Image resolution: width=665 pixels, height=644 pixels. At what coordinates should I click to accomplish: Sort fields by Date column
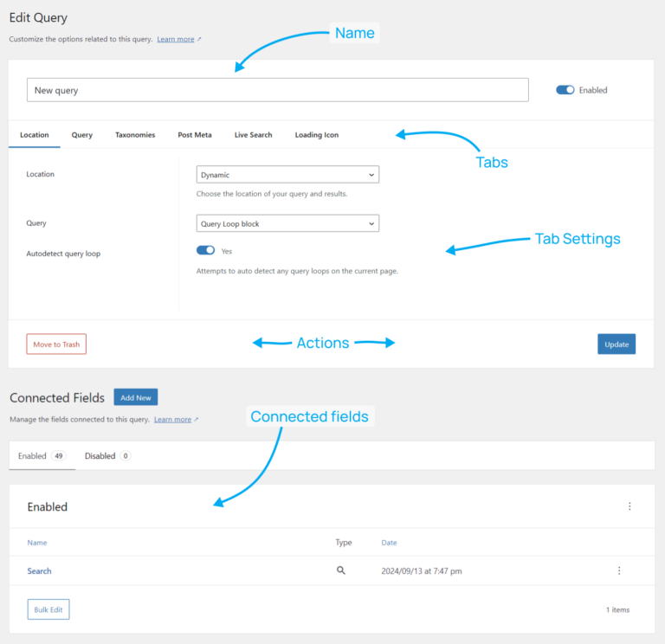click(x=389, y=543)
